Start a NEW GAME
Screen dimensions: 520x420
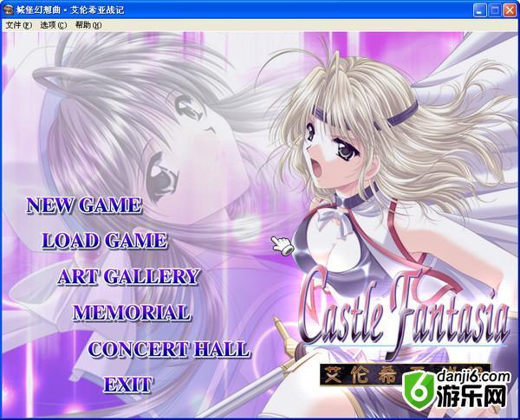[84, 205]
